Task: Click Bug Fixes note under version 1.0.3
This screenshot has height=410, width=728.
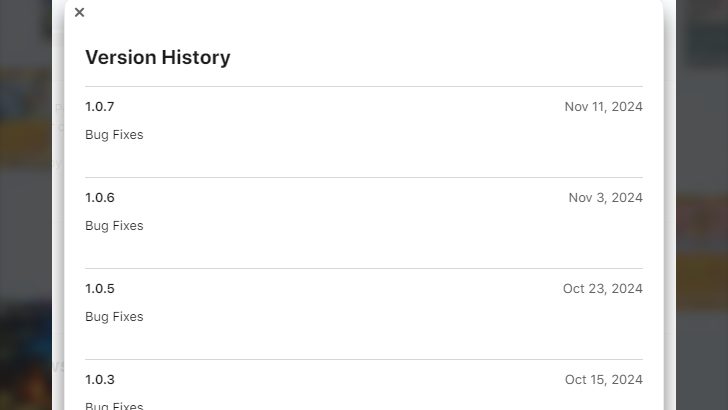Action: click(x=114, y=405)
